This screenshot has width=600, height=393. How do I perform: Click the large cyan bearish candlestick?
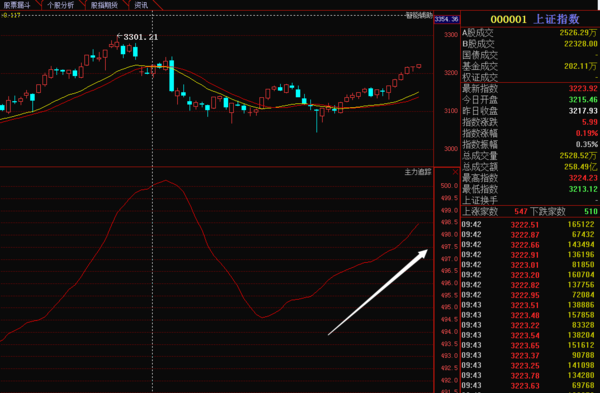coord(172,74)
